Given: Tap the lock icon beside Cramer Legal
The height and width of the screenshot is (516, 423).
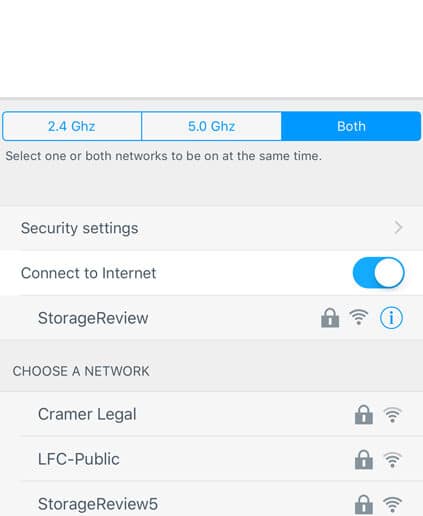Looking at the screenshot, I should tap(364, 414).
